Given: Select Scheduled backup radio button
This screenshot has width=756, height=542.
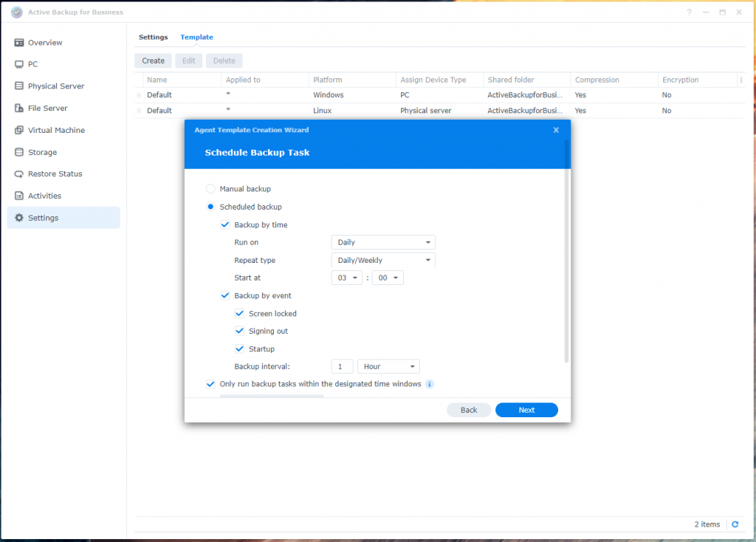Looking at the screenshot, I should 210,206.
